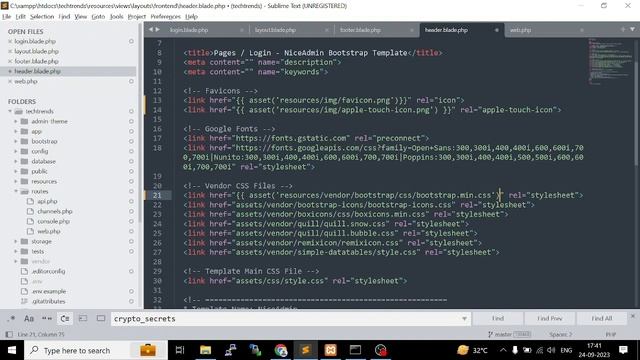Open the Tools menu
This screenshot has height=360, width=640.
tap(116, 17)
